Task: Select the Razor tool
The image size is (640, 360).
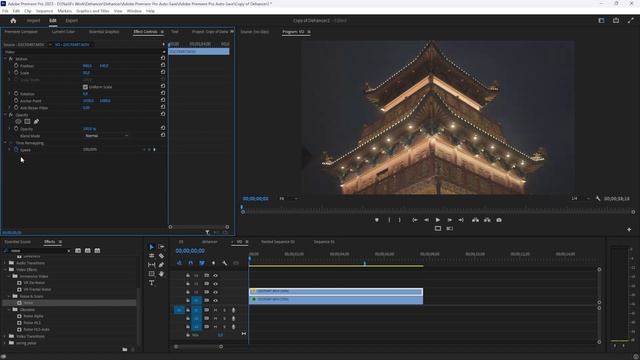Action: (161, 256)
